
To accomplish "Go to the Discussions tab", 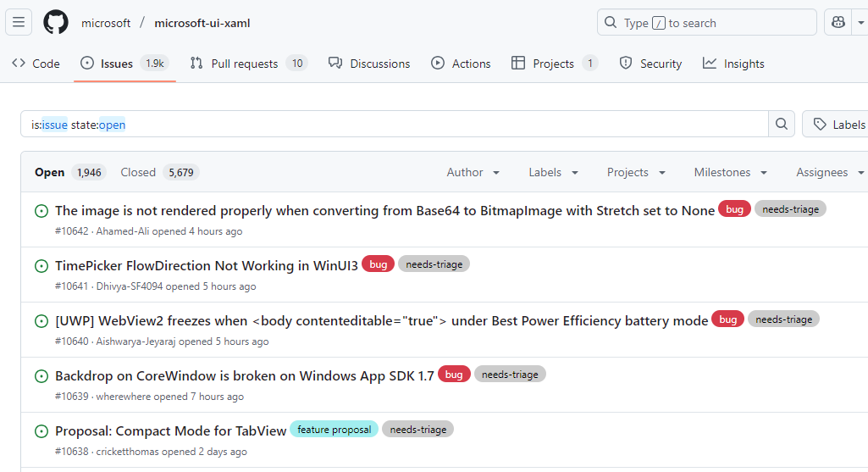I will [x=369, y=64].
